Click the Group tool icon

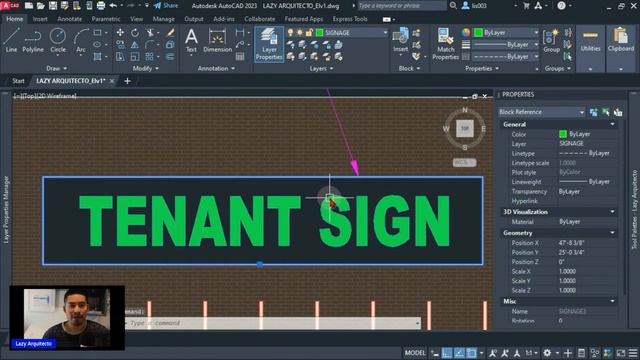tap(551, 41)
